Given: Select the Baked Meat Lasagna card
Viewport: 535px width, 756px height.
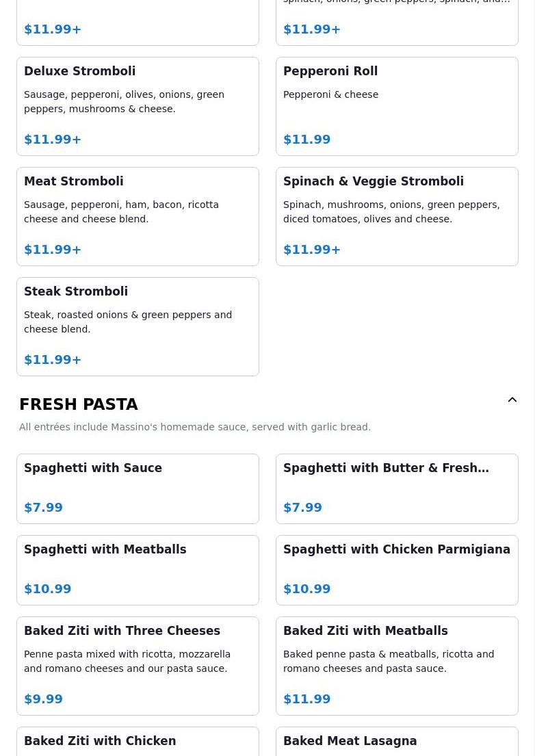Looking at the screenshot, I should [397, 742].
